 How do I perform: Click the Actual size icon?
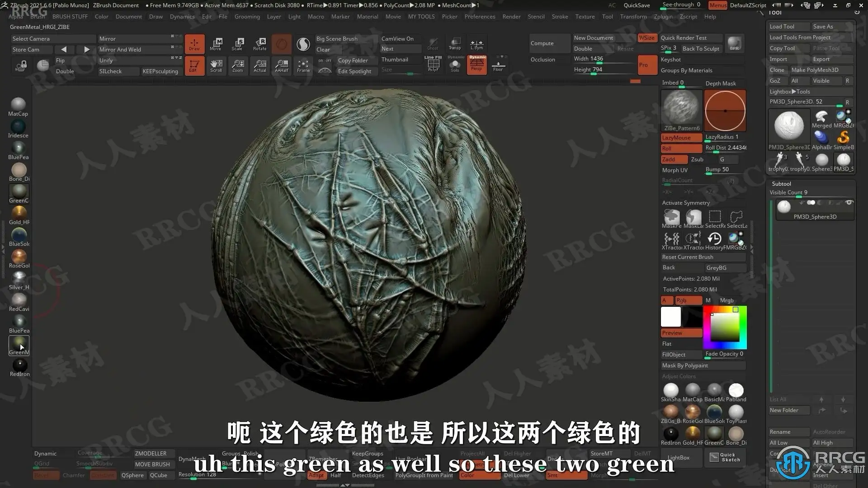coord(260,66)
